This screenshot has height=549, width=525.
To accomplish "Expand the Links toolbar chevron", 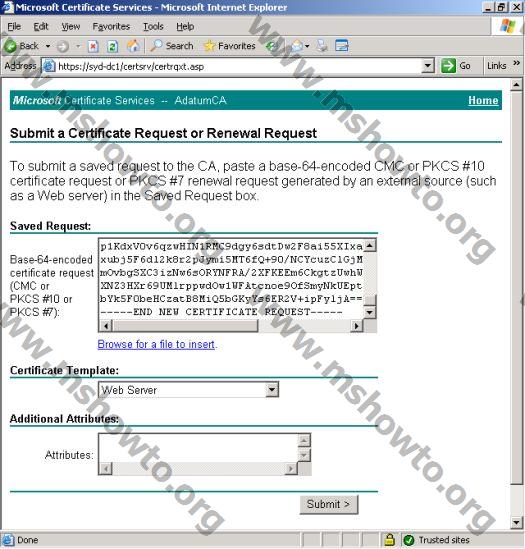I will 516,63.
